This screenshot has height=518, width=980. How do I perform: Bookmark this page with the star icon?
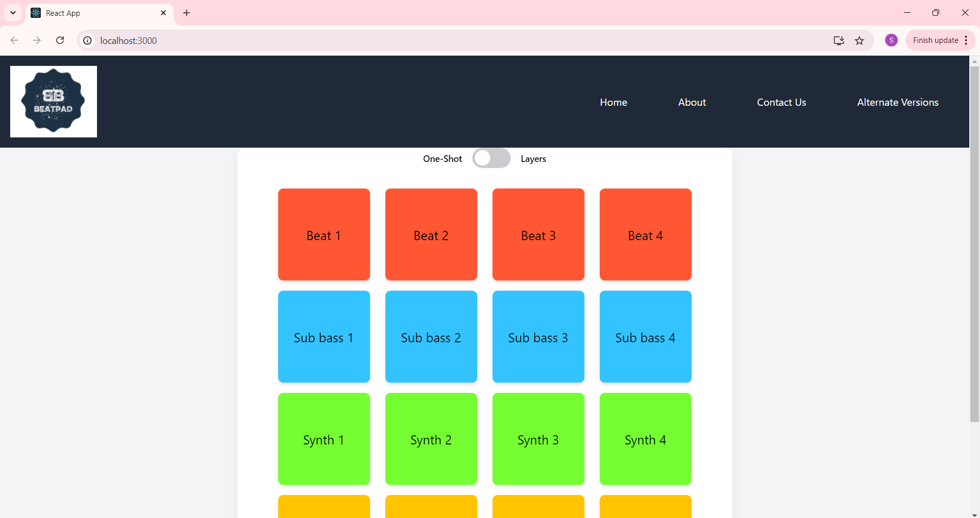860,40
